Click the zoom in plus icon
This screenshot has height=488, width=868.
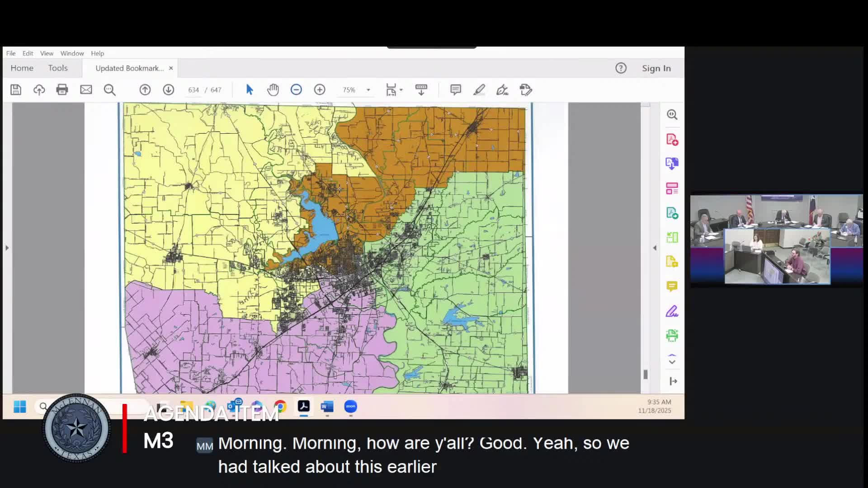(320, 90)
